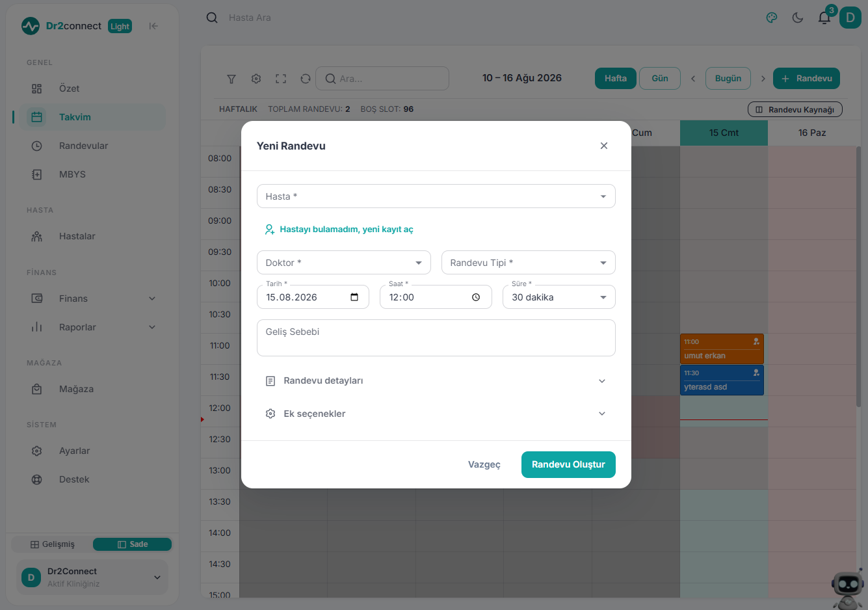The height and width of the screenshot is (610, 868).
Task: Switch to Sade sidebar mode
Action: [133, 544]
